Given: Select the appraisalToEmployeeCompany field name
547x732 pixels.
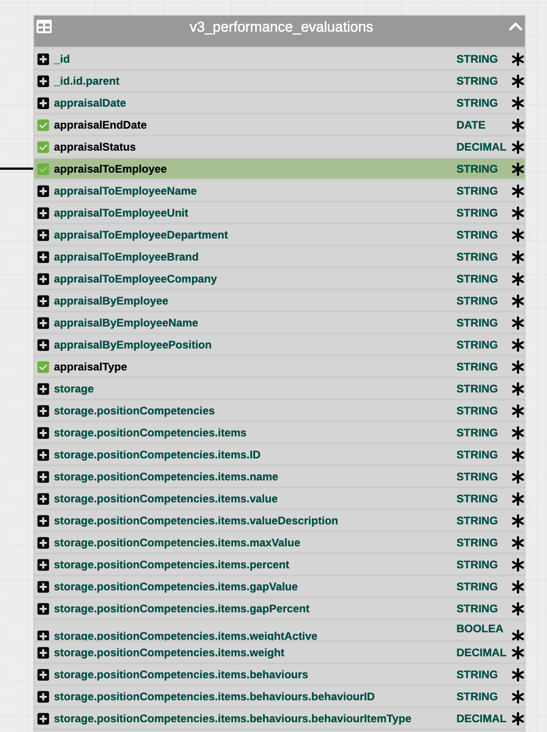Looking at the screenshot, I should (135, 279).
